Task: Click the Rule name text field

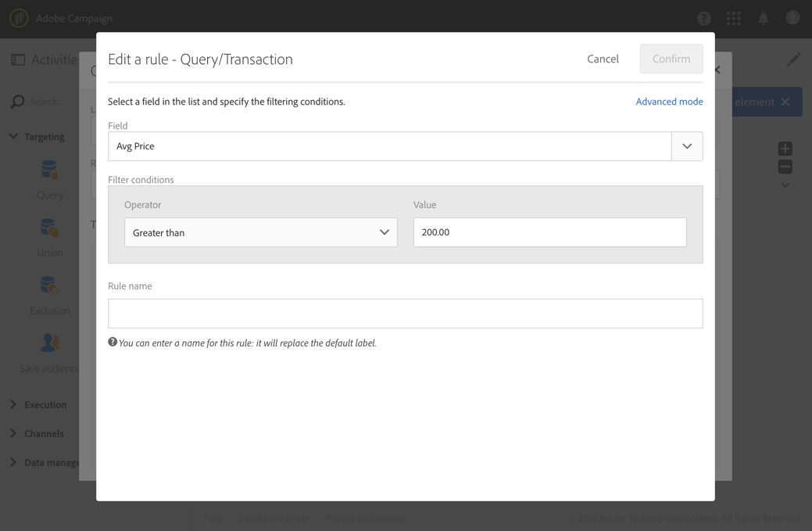Action: [x=405, y=314]
